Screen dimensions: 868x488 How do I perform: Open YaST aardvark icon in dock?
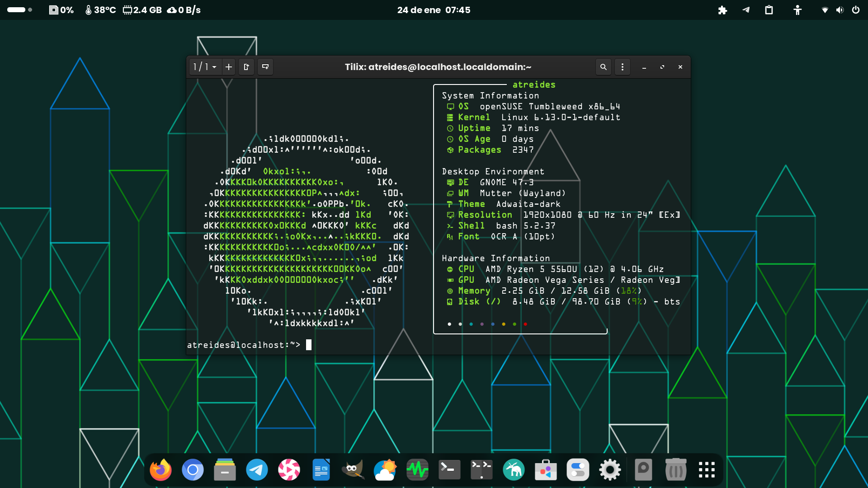coord(514,470)
